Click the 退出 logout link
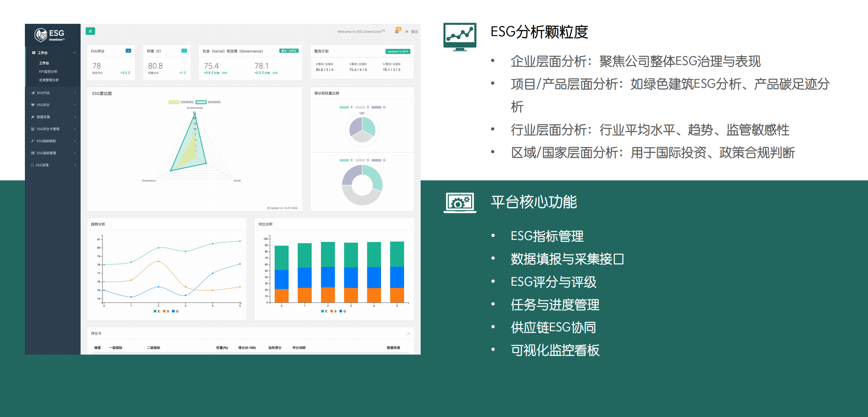This screenshot has height=417, width=868. point(414,32)
